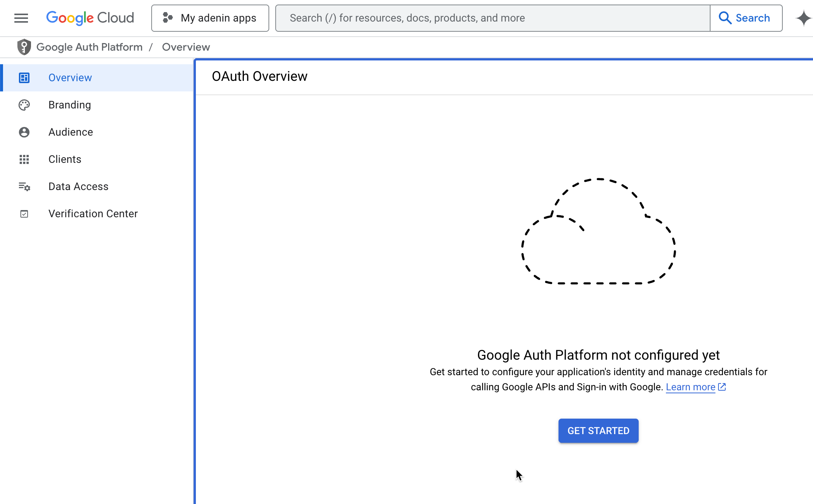Click the Branding palette icon
Screen dimensions: 813x504
click(24, 105)
